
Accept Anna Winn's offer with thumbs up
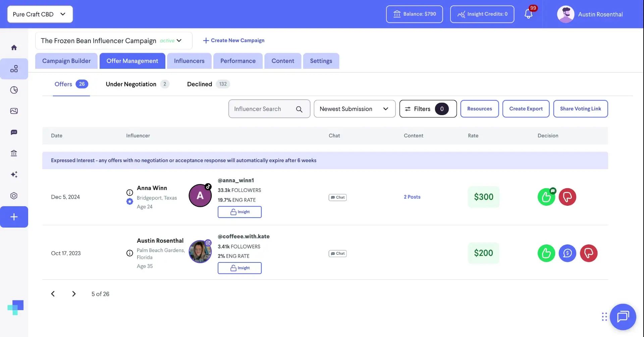(546, 197)
